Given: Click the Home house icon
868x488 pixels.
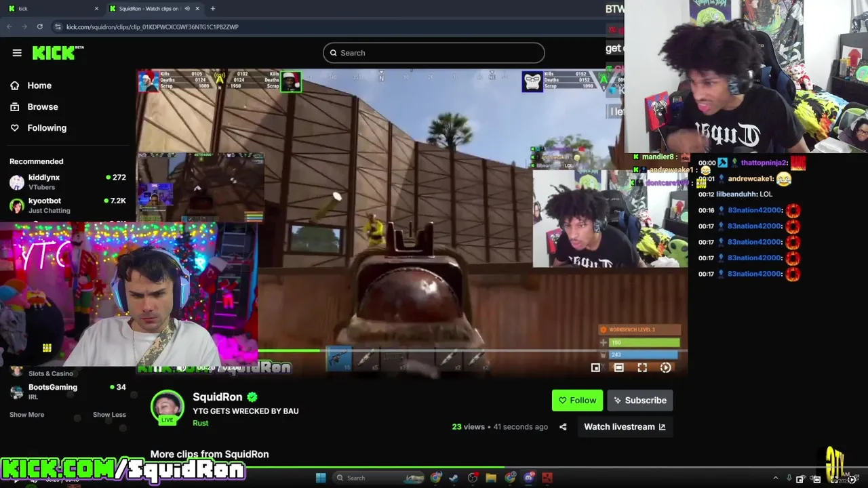Looking at the screenshot, I should click(14, 85).
